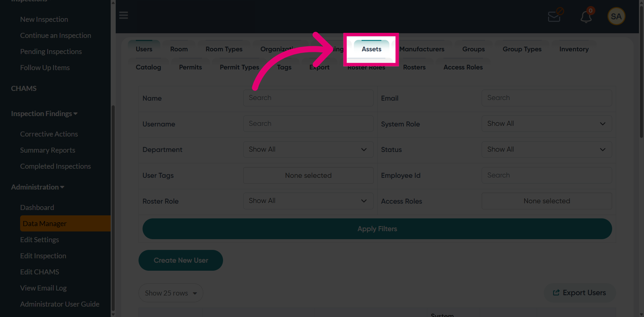
Task: Open the Group Types tab
Action: (x=522, y=49)
